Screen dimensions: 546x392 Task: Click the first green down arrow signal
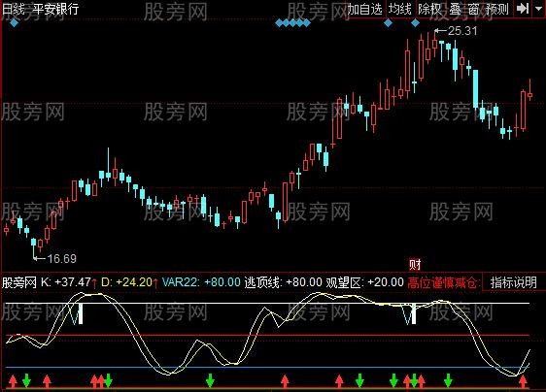click(x=26, y=380)
